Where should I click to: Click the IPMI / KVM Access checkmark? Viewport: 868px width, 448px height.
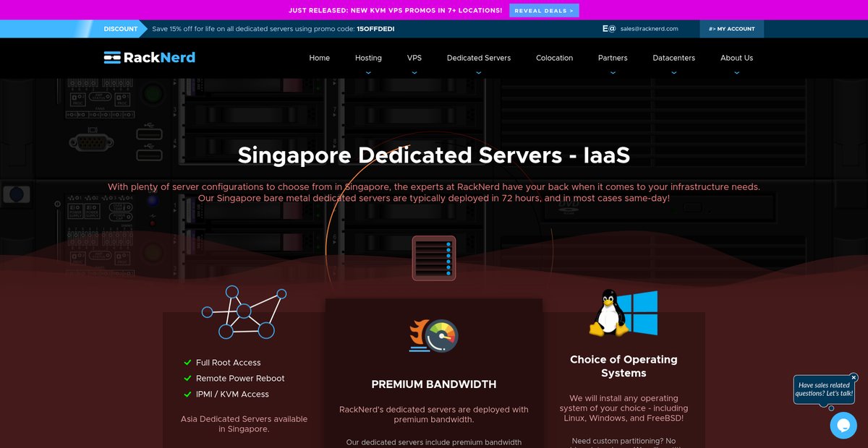[x=188, y=395]
